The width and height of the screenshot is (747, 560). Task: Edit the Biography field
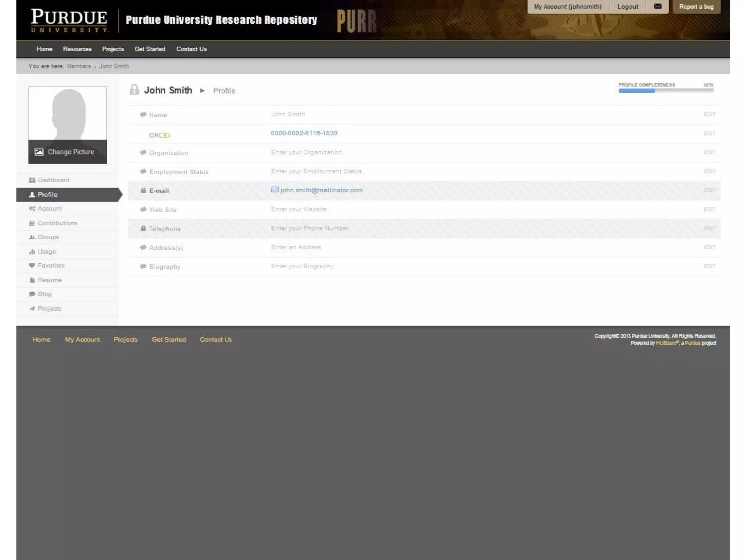pos(709,266)
